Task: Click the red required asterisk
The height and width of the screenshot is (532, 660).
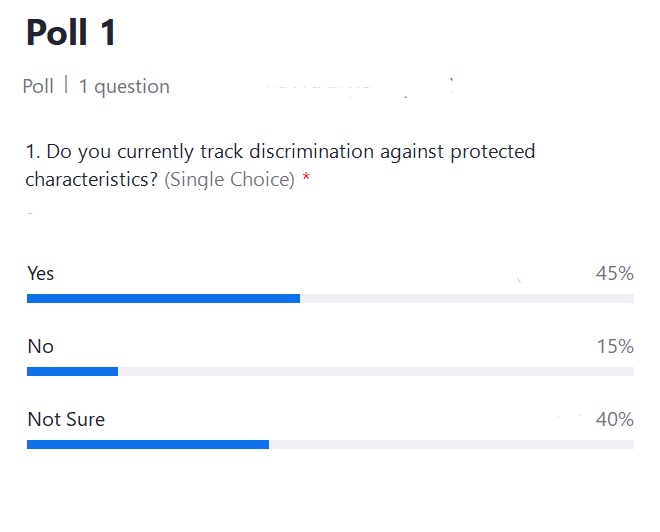Action: pyautogui.click(x=306, y=177)
